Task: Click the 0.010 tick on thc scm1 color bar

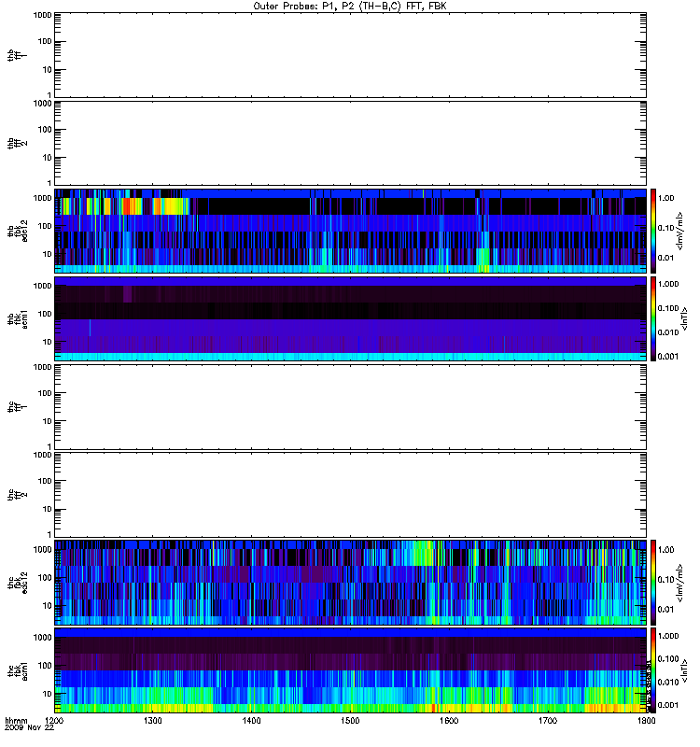Action: 668,683
